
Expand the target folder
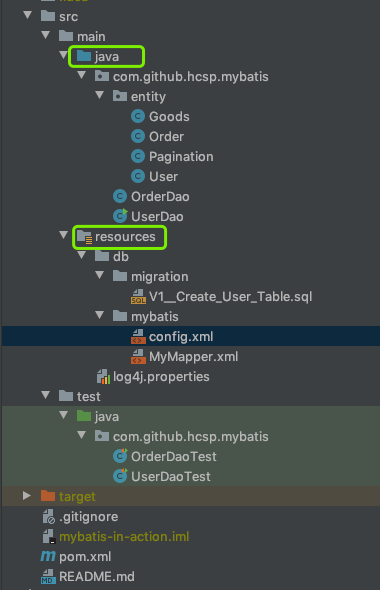click(x=27, y=496)
